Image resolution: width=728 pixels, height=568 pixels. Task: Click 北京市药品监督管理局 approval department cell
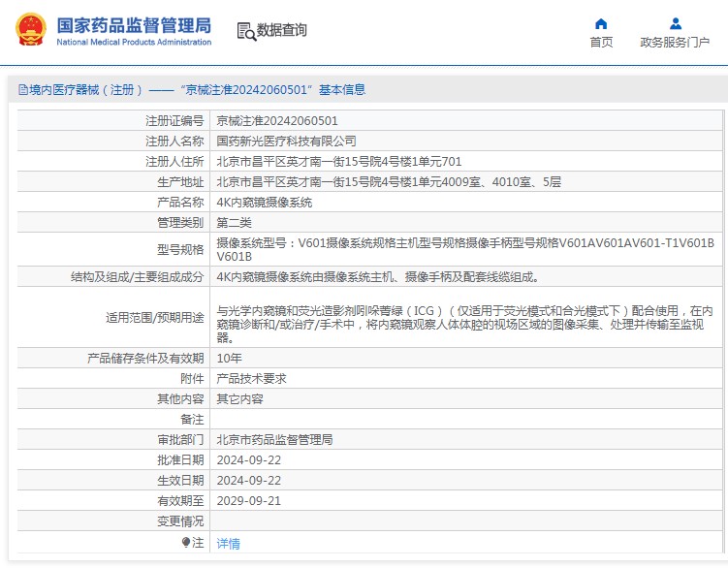click(x=274, y=440)
